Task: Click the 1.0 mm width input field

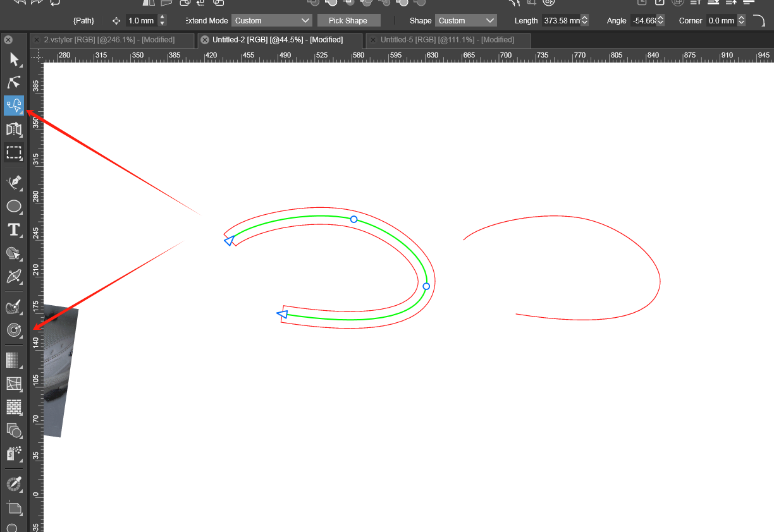Action: (x=140, y=21)
